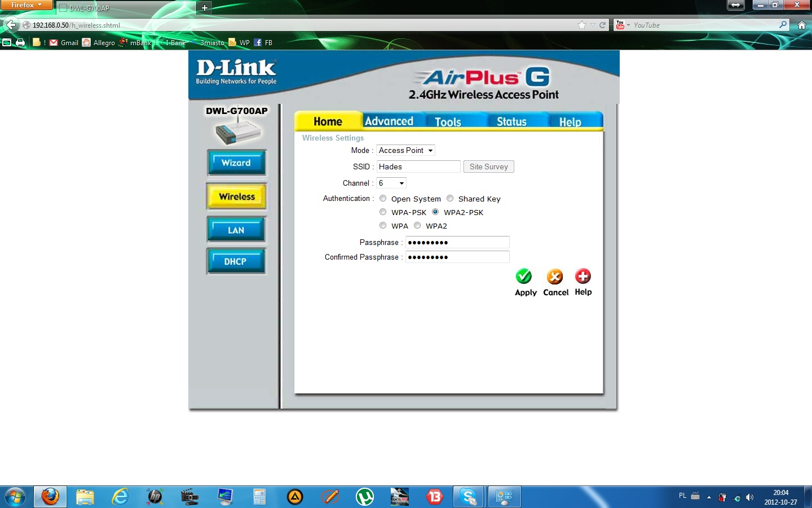This screenshot has width=812, height=508.
Task: Click the SSID input field
Action: click(418, 167)
